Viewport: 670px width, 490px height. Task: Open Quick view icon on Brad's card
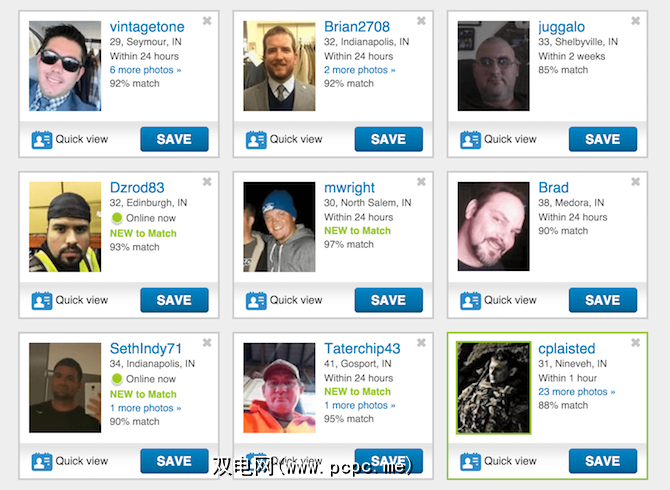(x=470, y=301)
